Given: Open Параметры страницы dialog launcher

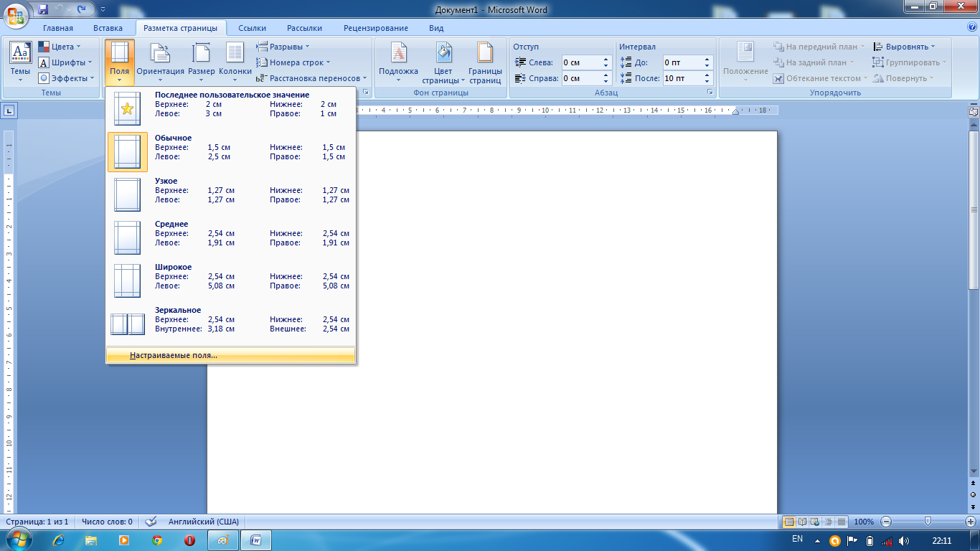Looking at the screenshot, I should pos(365,93).
